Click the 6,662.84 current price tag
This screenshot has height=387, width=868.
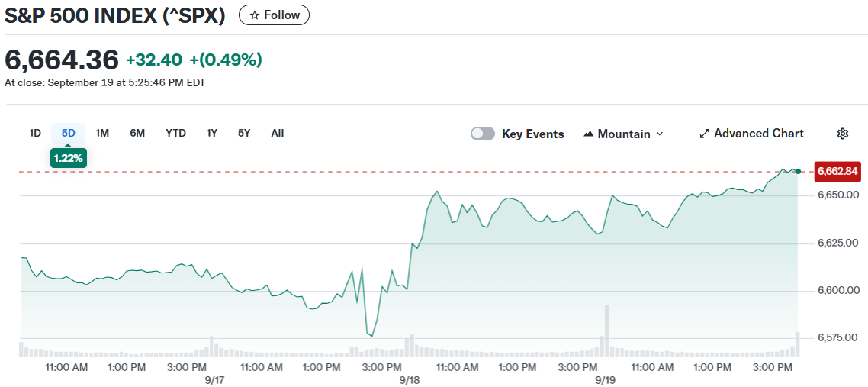[x=837, y=172]
